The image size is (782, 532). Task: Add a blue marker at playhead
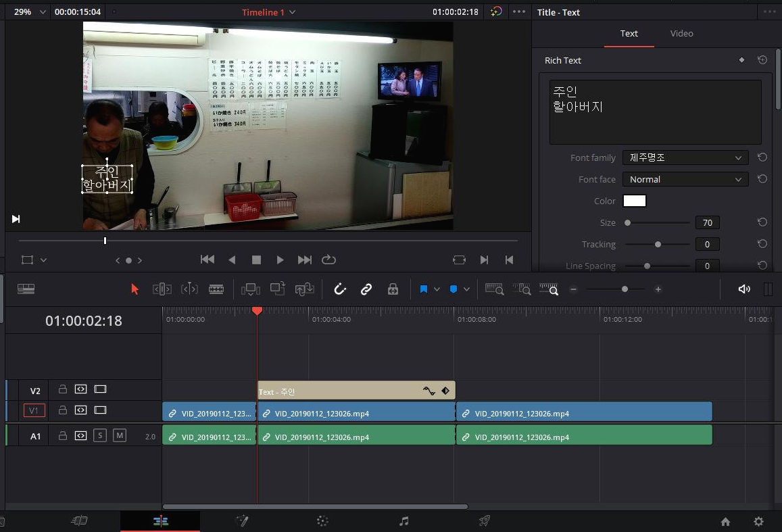tap(454, 289)
